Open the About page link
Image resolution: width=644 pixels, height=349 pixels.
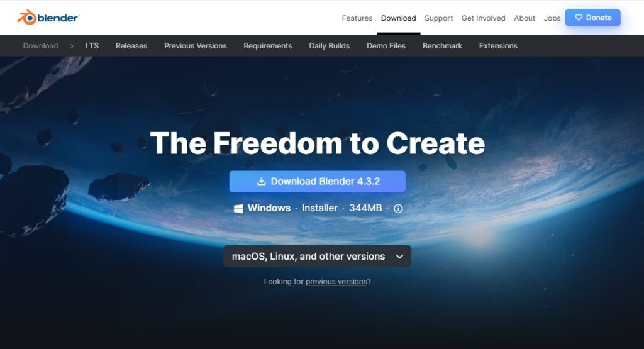pos(525,18)
